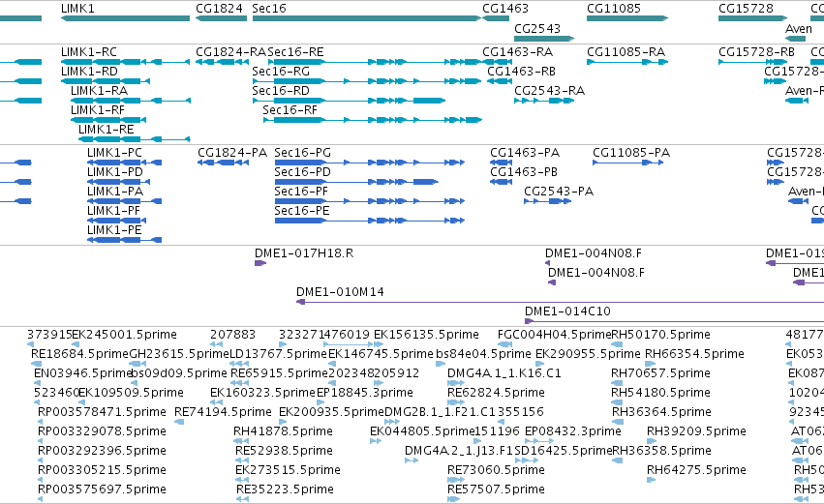The width and height of the screenshot is (824, 504).
Task: Select EST label RH50170.5prime
Action: [x=661, y=335]
